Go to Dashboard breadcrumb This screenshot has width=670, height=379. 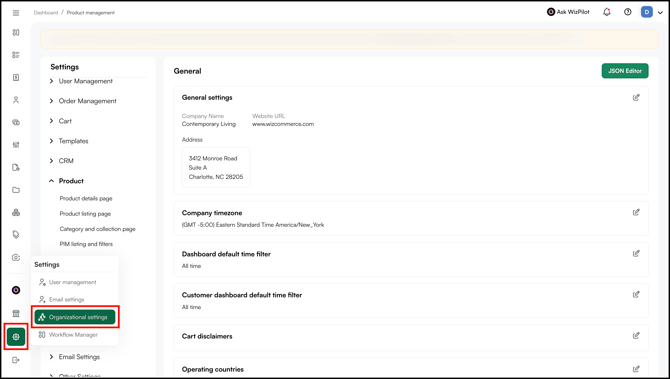coord(46,13)
